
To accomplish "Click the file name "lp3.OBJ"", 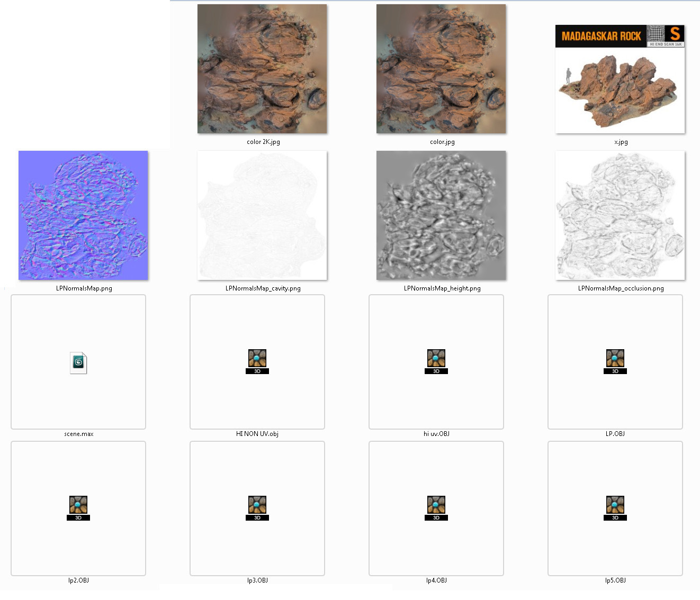I will pyautogui.click(x=257, y=580).
